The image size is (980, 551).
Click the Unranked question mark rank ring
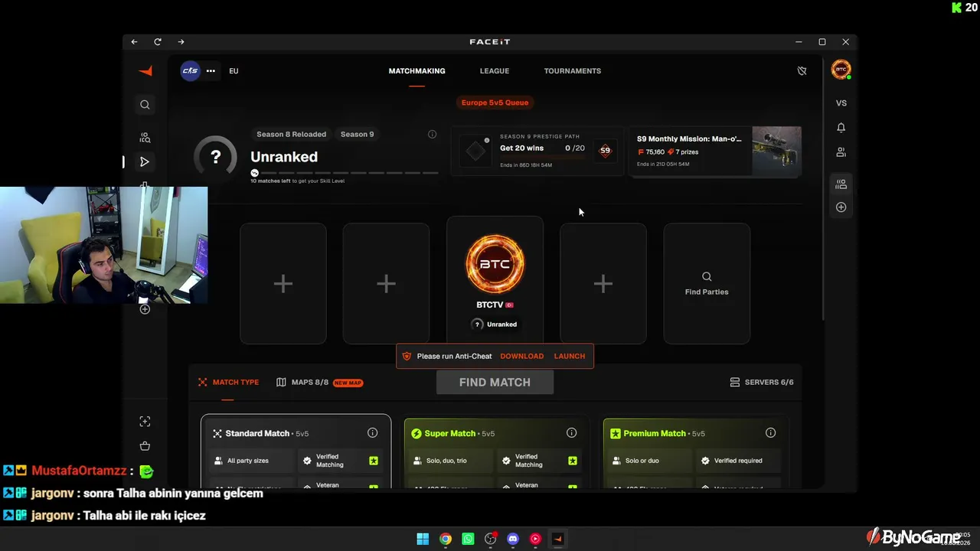pyautogui.click(x=215, y=157)
